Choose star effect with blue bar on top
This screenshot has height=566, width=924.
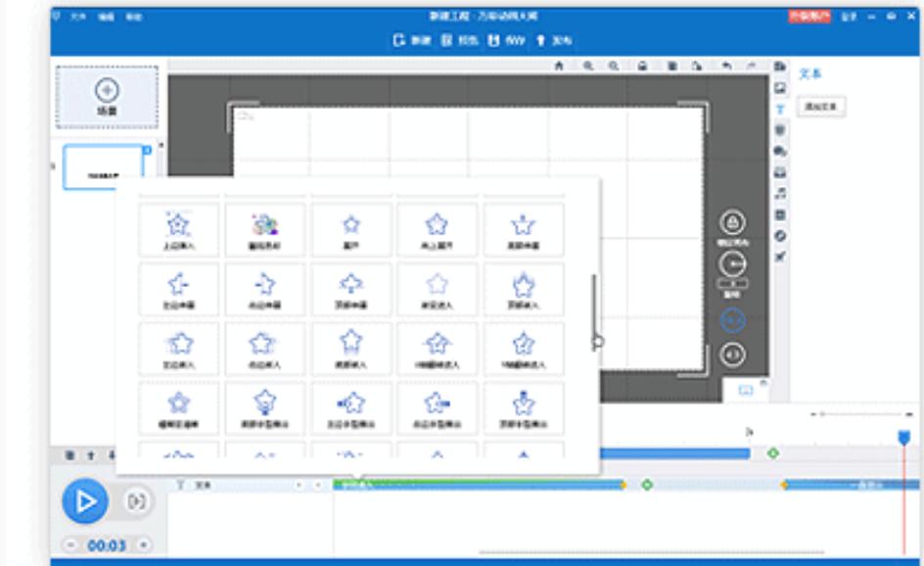click(524, 408)
